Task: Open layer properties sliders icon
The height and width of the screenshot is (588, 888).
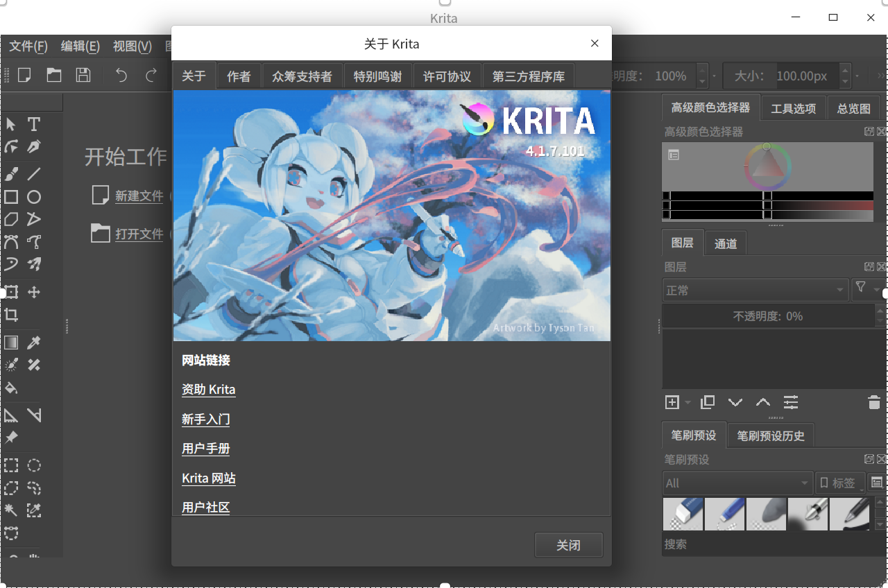Action: (x=791, y=402)
